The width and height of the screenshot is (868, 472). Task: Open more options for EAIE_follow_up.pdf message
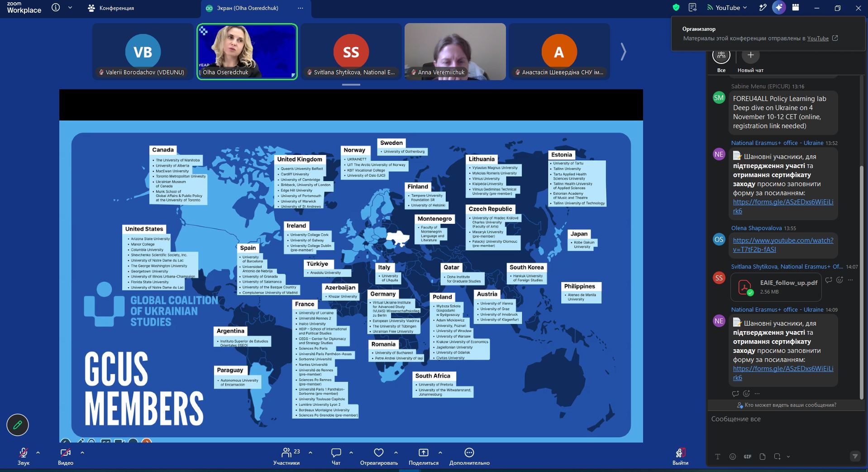point(850,280)
